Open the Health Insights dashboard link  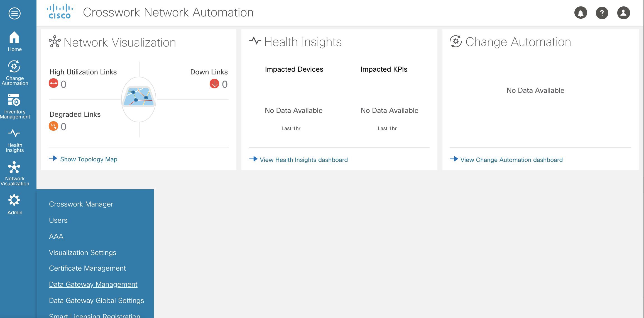(x=303, y=160)
